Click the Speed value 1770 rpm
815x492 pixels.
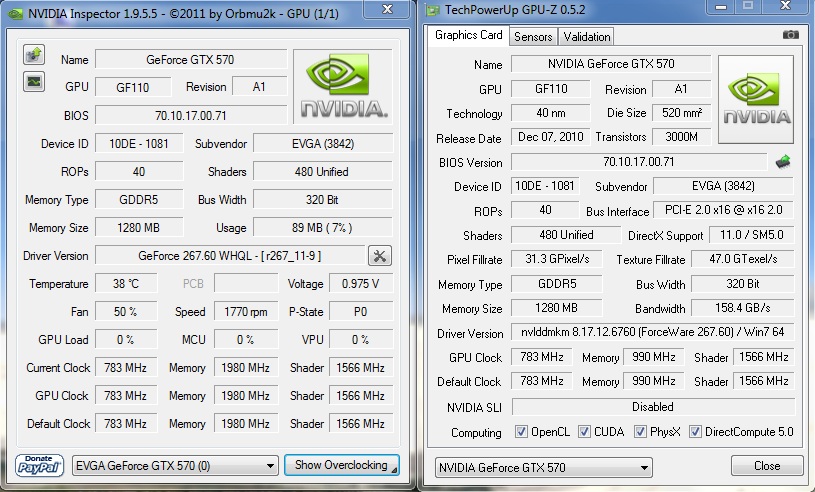246,312
